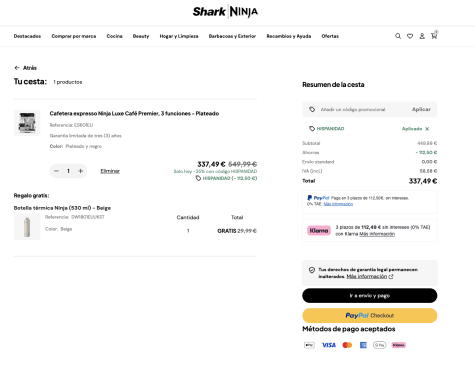475x371 pixels.
Task: Decrease quantity with the minus button
Action: coord(56,171)
